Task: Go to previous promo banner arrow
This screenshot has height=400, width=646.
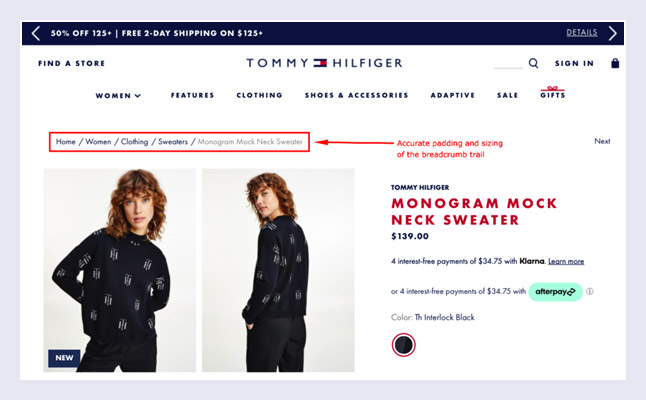Action: point(36,33)
